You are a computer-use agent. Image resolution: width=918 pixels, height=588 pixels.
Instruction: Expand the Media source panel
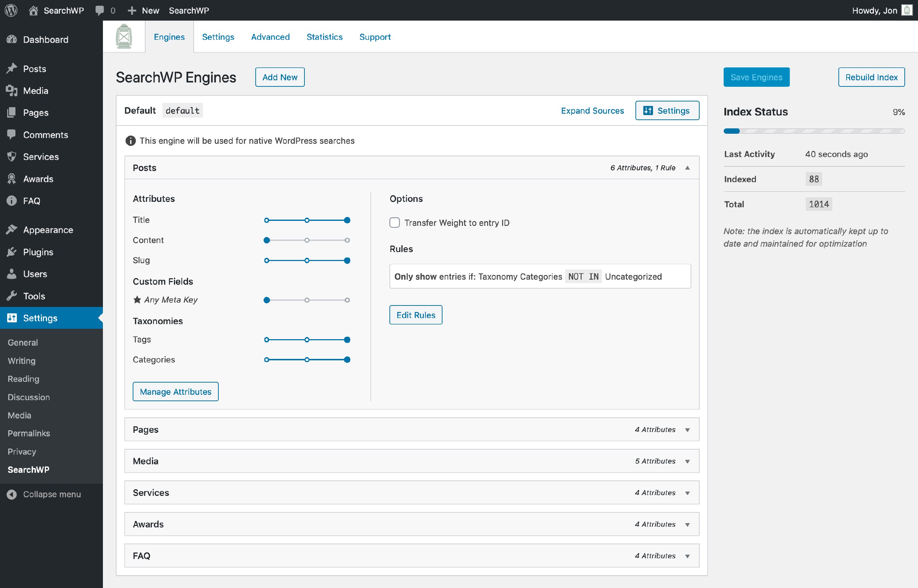(687, 461)
